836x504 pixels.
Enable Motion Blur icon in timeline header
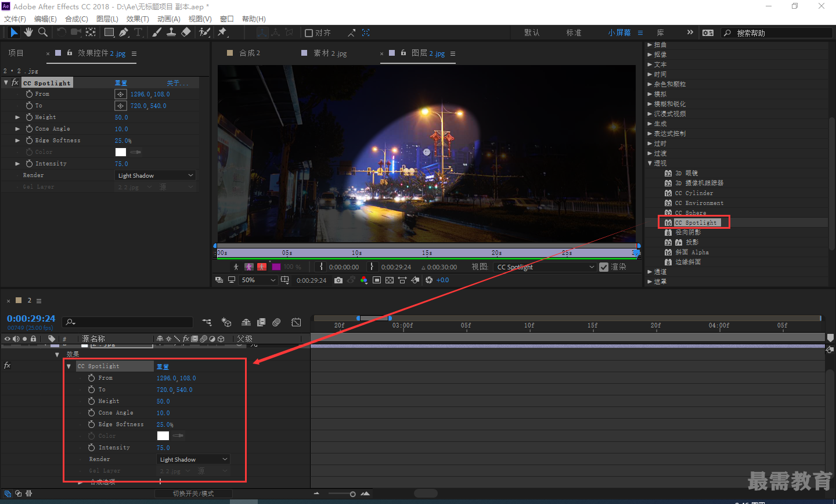(x=276, y=322)
